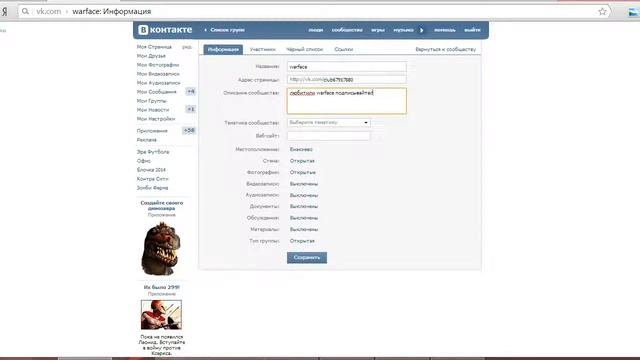
Task: Open the Обсуждения setting Выключены
Action: 304,218
